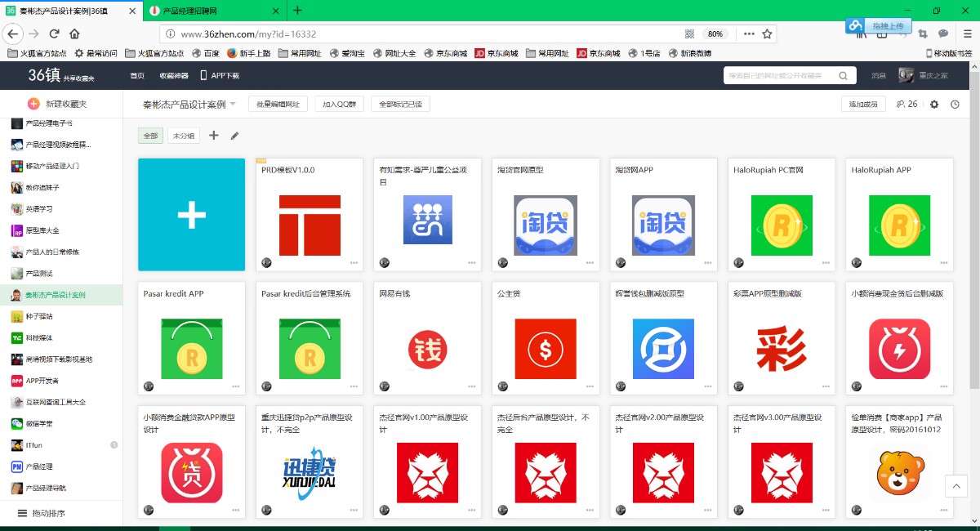980x531 pixels.
Task: Open the 淘贷官网原型 card icon
Action: tap(546, 225)
